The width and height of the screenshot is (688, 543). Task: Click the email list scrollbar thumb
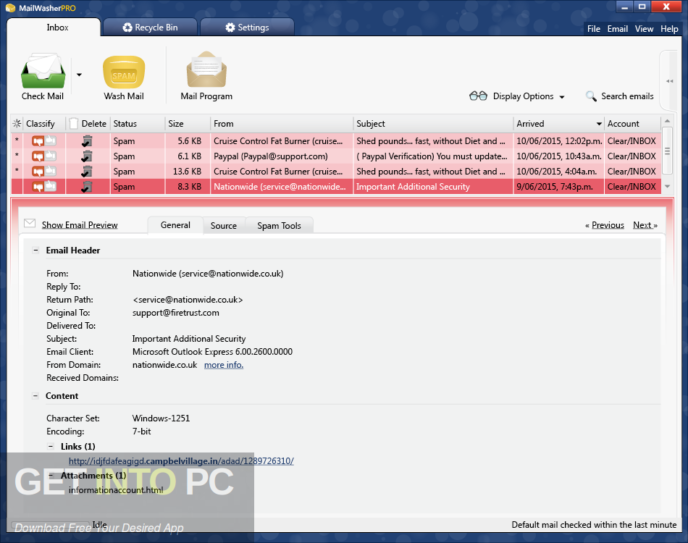click(667, 151)
